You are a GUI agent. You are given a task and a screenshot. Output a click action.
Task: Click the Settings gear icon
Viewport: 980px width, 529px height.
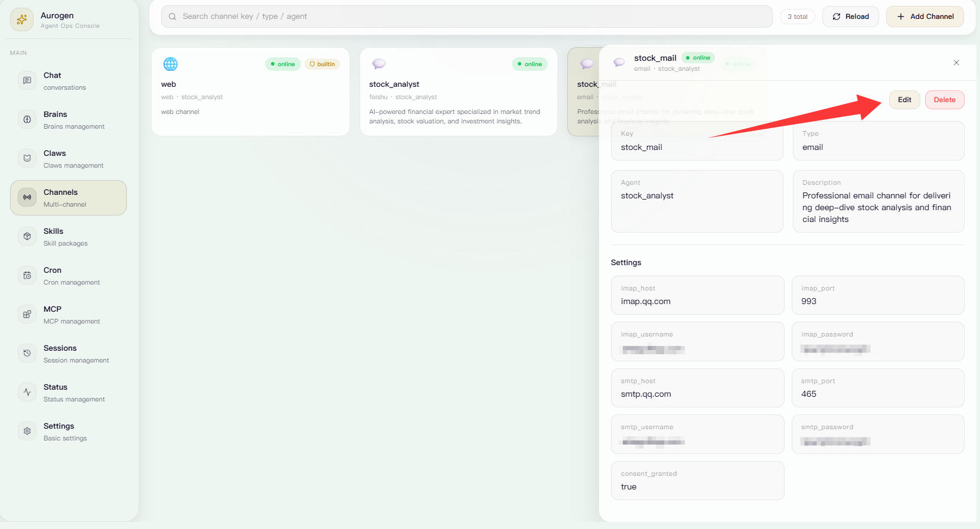point(27,431)
